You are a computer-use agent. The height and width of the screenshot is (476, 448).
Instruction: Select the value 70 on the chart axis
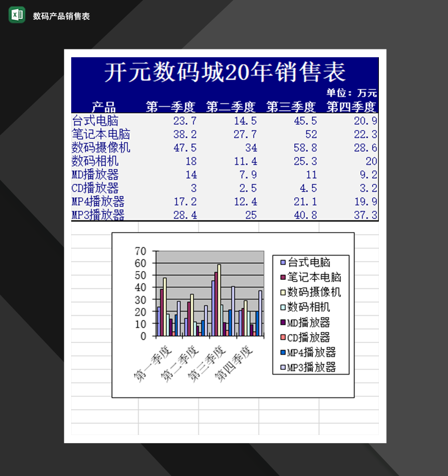140,250
